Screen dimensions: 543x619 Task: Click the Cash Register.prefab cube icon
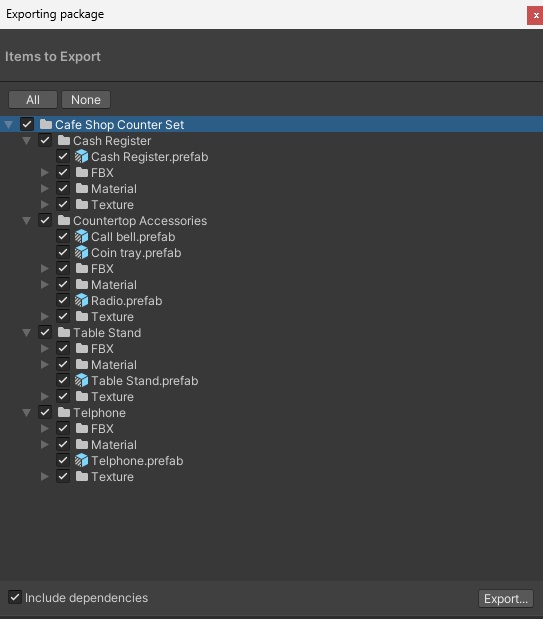[81, 157]
